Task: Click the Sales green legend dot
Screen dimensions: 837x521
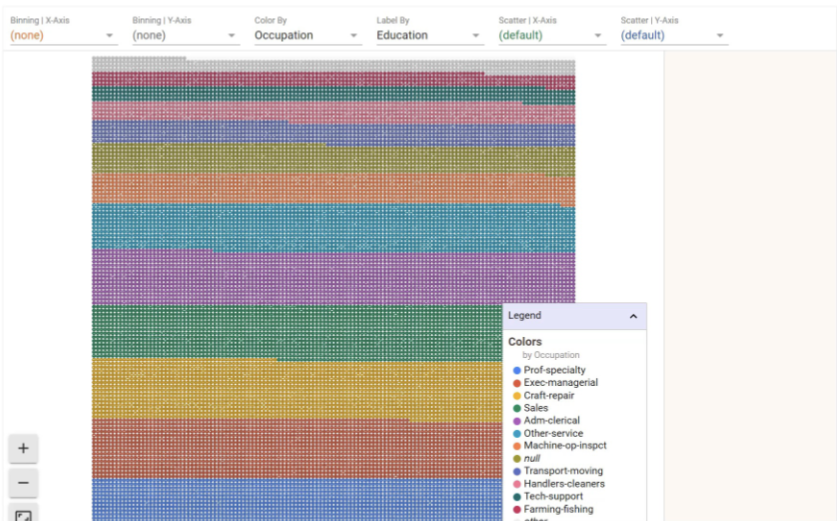Action: 517,408
